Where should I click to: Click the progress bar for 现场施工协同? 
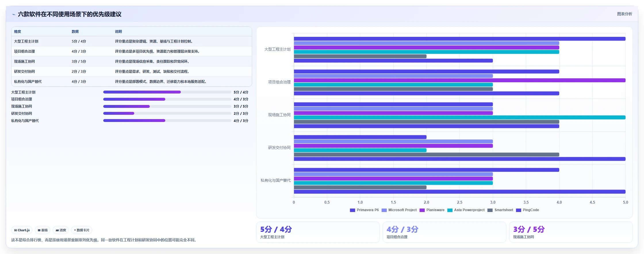click(x=167, y=106)
